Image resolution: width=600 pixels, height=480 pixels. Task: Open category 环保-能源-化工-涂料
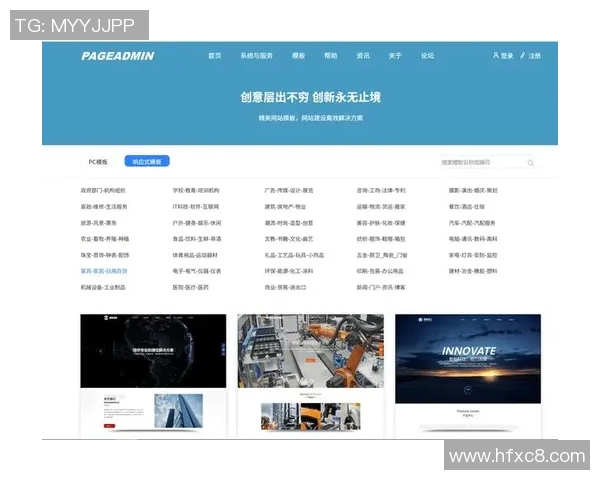289,271
